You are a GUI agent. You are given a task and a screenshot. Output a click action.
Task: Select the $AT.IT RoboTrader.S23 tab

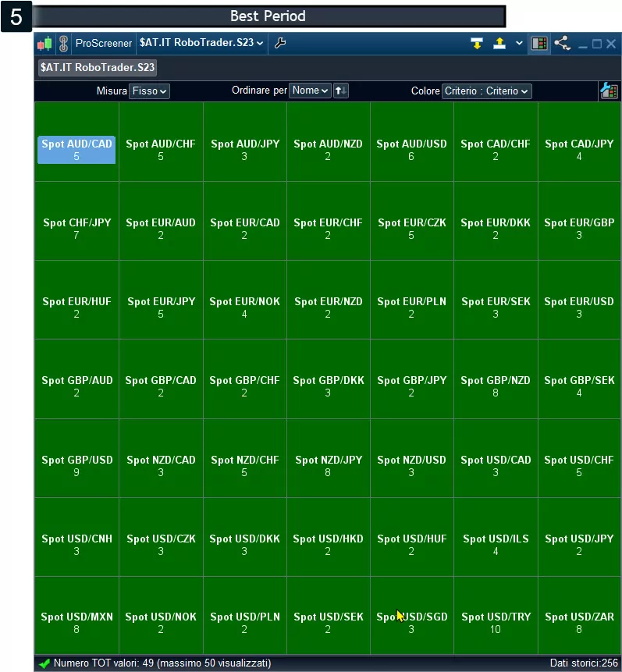tap(98, 67)
